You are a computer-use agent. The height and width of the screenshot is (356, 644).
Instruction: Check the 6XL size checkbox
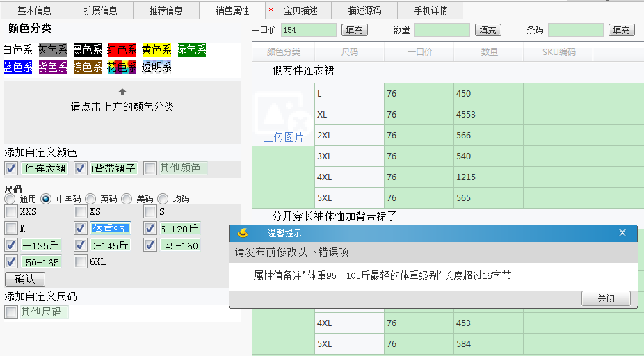tap(81, 262)
